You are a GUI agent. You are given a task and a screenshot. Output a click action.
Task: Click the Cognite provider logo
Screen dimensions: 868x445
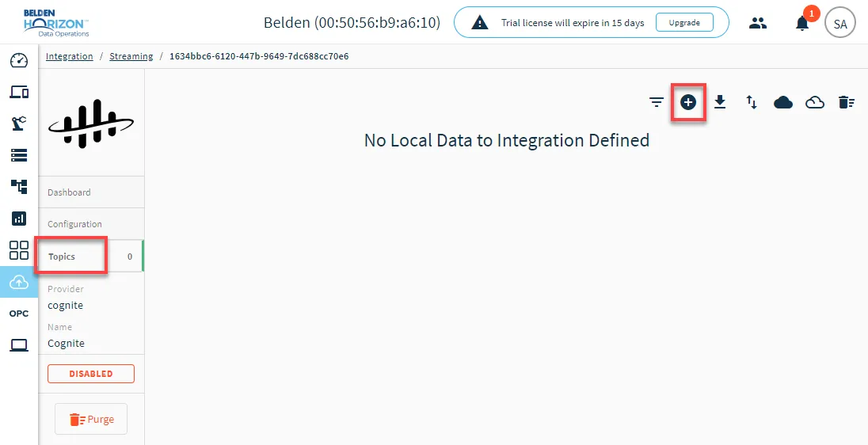tap(91, 124)
